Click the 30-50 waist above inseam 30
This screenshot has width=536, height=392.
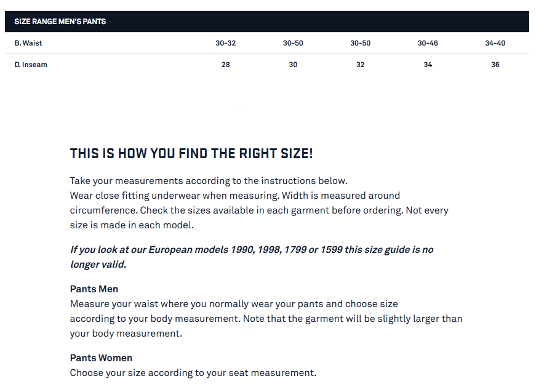click(293, 44)
